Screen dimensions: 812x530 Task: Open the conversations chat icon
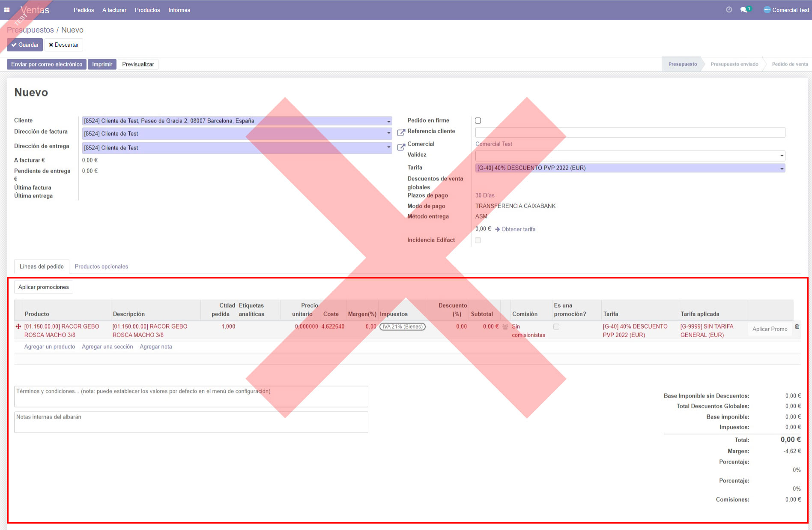click(744, 10)
